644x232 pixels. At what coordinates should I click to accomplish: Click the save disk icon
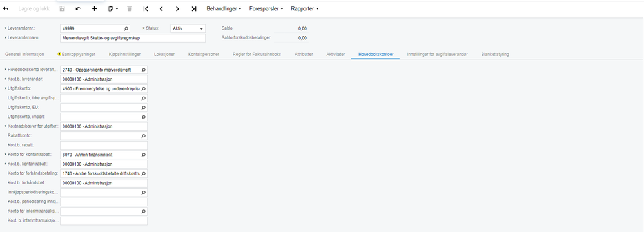point(63,8)
